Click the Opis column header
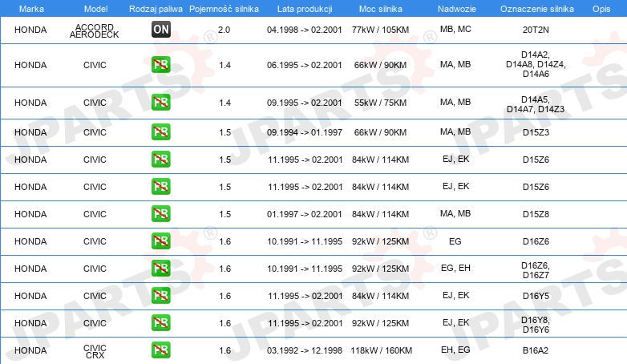This screenshot has height=364, width=627. 601,9
